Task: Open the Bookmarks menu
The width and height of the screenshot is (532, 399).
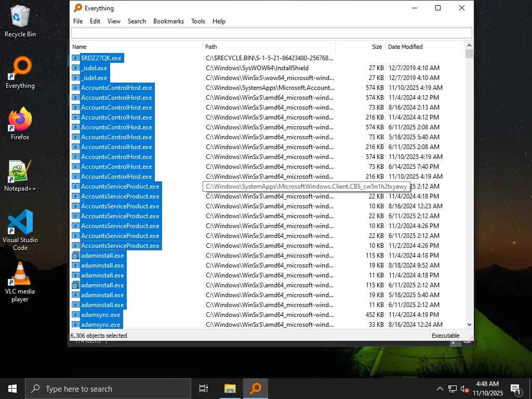Action: click(x=169, y=21)
